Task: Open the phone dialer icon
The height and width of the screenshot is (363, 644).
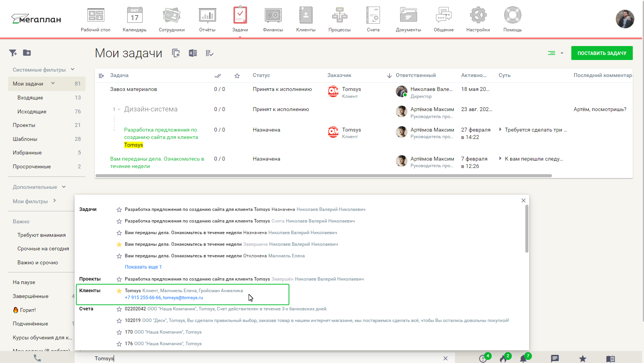Action: [37, 358]
